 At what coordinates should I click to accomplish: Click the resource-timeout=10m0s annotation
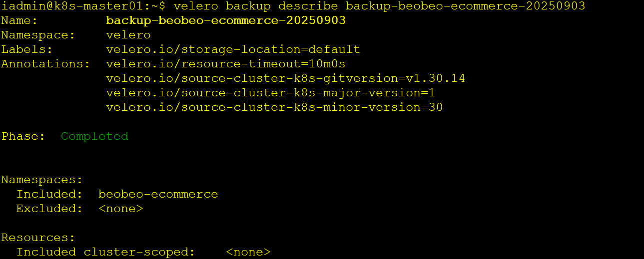[x=226, y=64]
